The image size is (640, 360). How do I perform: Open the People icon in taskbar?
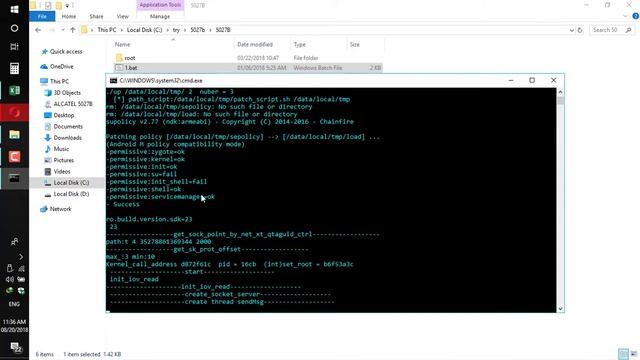pos(14,242)
